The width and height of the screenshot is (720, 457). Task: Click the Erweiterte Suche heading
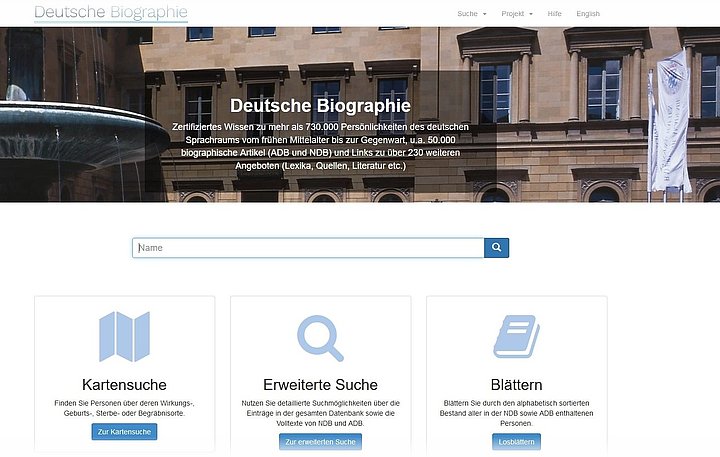pos(321,384)
